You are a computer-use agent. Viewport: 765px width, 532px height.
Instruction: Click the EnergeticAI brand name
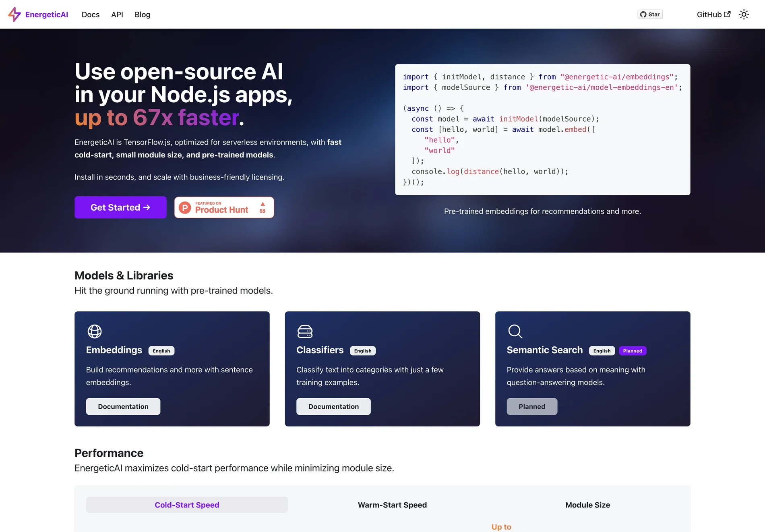(47, 14)
